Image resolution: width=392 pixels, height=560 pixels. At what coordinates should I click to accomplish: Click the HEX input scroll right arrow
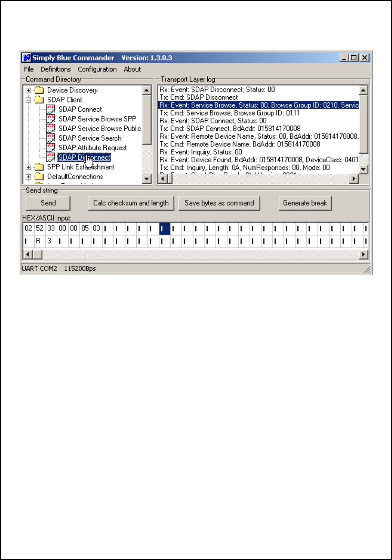coord(363,255)
